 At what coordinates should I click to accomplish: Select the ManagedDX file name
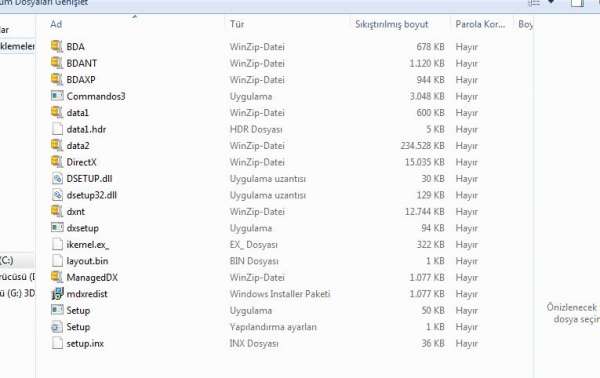coord(92,277)
